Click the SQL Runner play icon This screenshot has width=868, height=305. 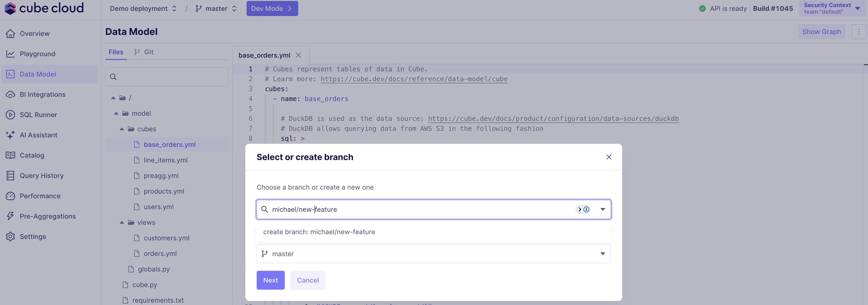pyautogui.click(x=10, y=114)
